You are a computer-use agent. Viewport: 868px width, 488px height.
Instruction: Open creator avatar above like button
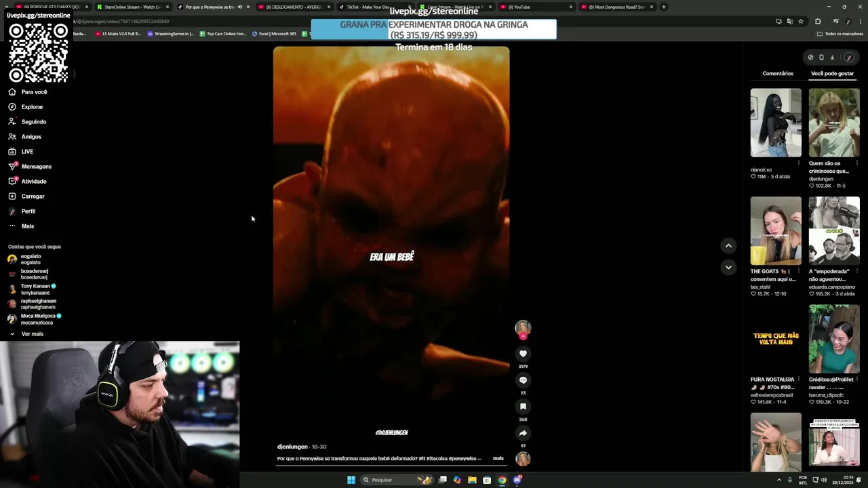523,328
